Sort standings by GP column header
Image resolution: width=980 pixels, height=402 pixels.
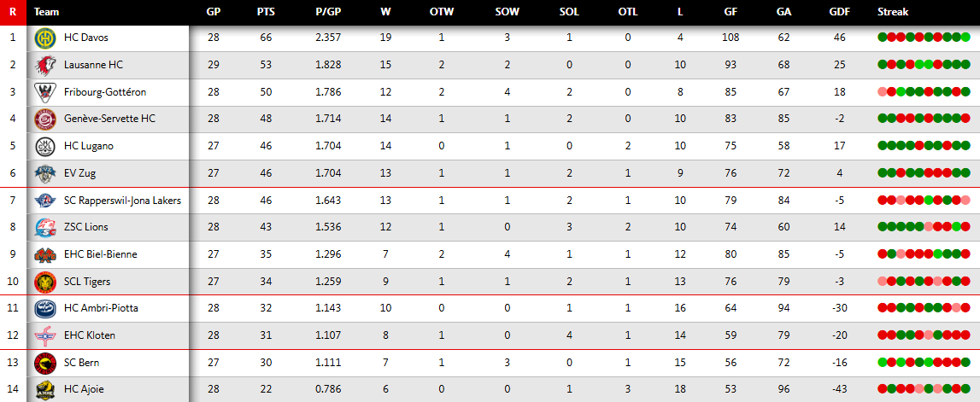coord(214,12)
